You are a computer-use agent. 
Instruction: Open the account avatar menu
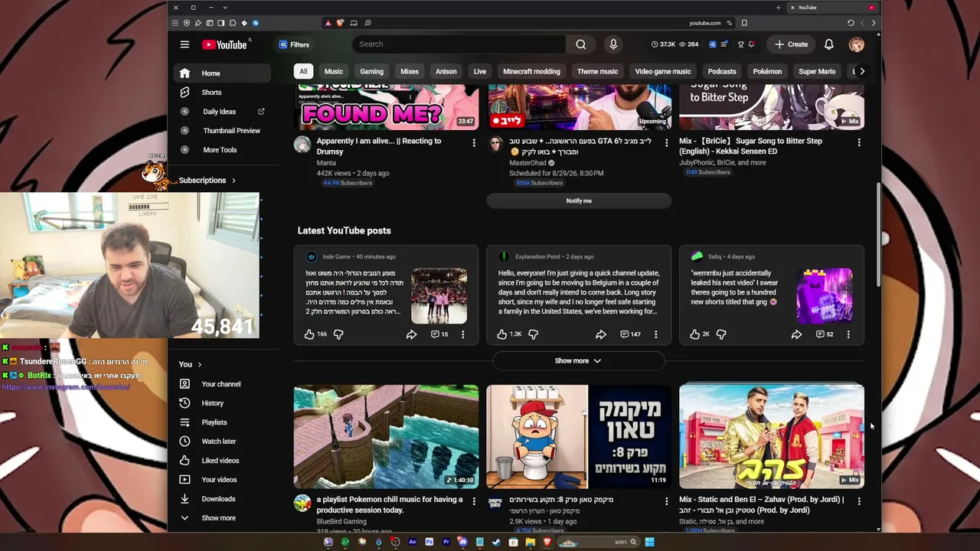tap(857, 44)
